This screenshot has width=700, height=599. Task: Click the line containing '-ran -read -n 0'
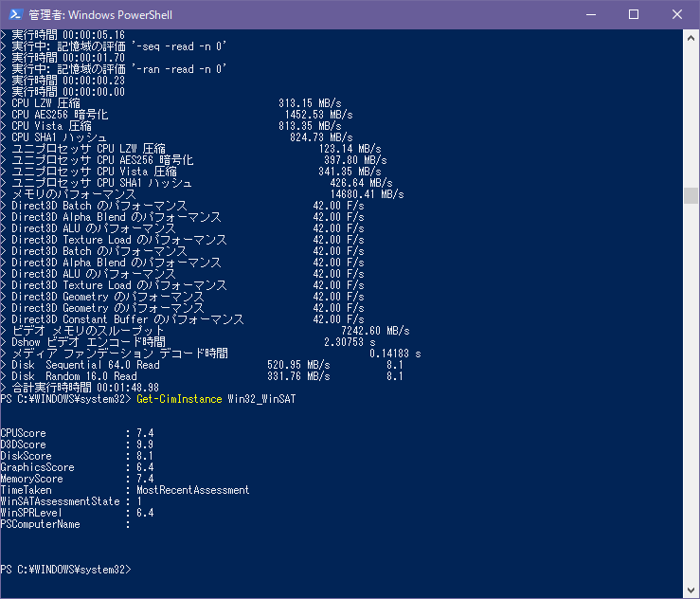pos(119,69)
